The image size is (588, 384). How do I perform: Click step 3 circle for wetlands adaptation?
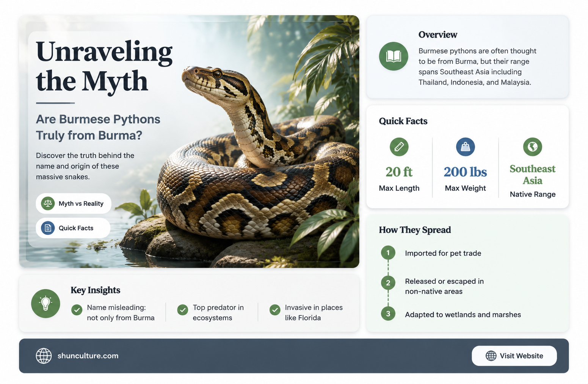388,314
